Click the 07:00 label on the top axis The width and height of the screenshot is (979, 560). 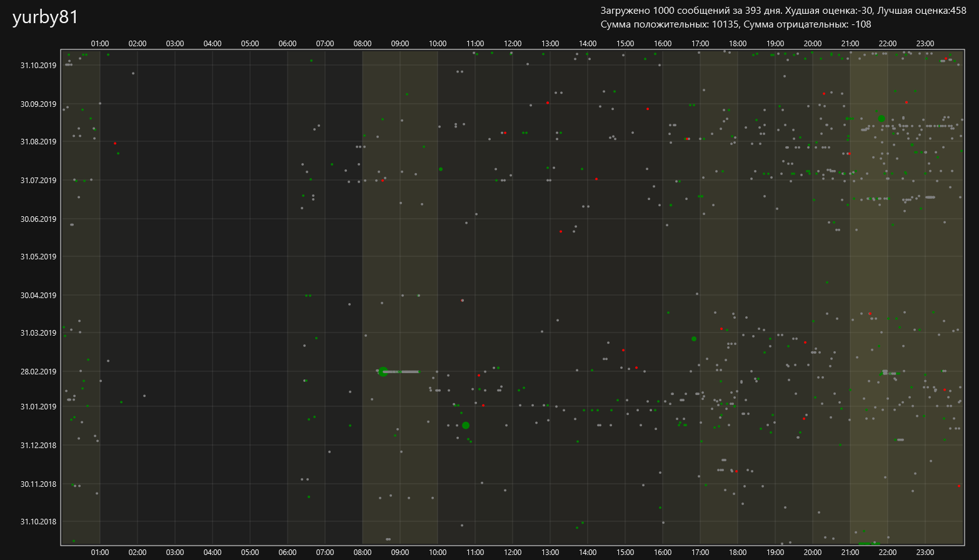tap(325, 44)
